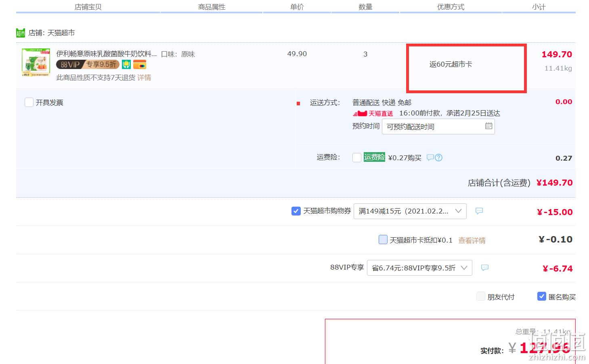Tick the 运费险 purchase checkbox

click(357, 157)
